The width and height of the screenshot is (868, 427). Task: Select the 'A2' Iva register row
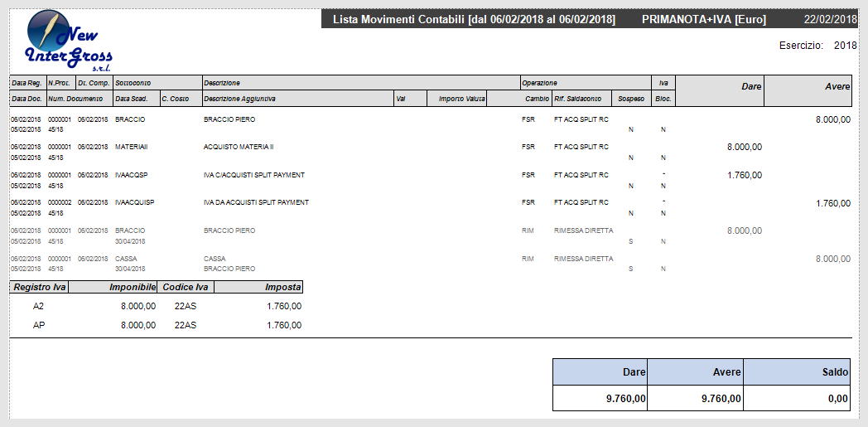[157, 306]
